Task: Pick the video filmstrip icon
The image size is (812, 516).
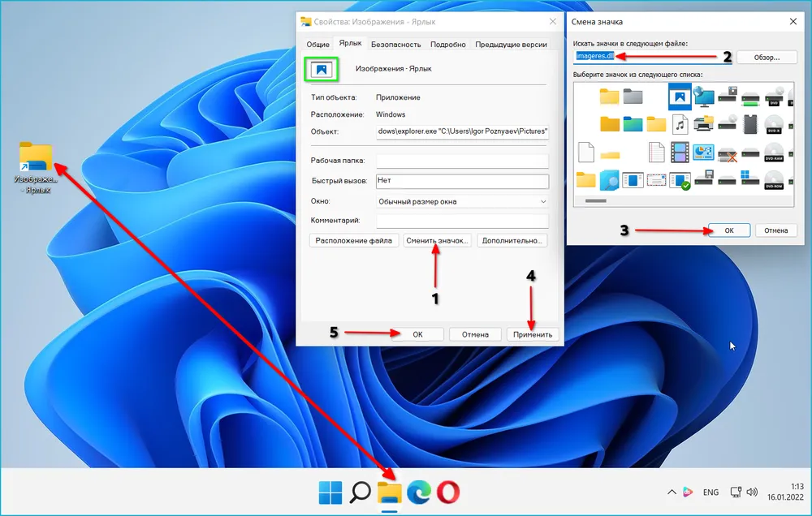Action: [x=680, y=151]
